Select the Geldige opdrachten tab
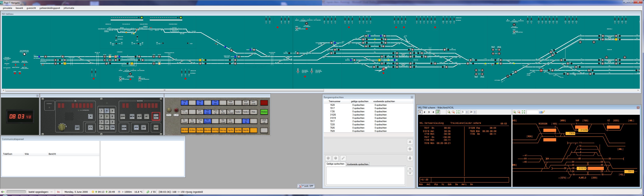The height and width of the screenshot is (196, 644). (x=335, y=164)
